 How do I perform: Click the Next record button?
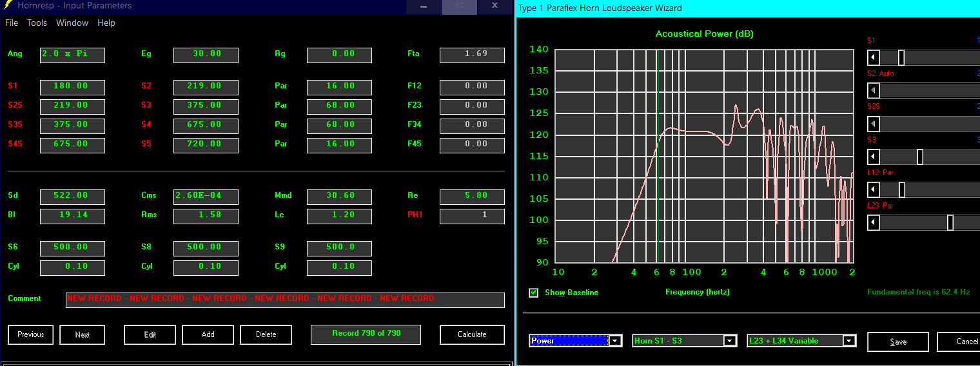(x=83, y=334)
